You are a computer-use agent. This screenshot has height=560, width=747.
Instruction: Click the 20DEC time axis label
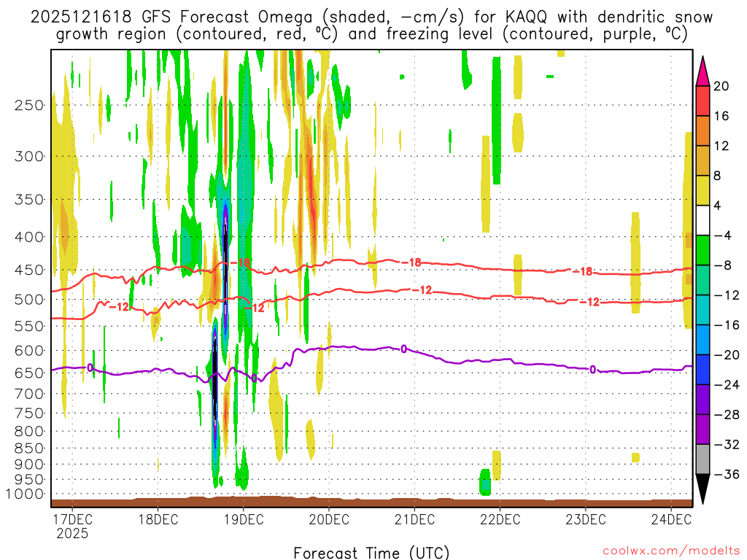pos(329,519)
